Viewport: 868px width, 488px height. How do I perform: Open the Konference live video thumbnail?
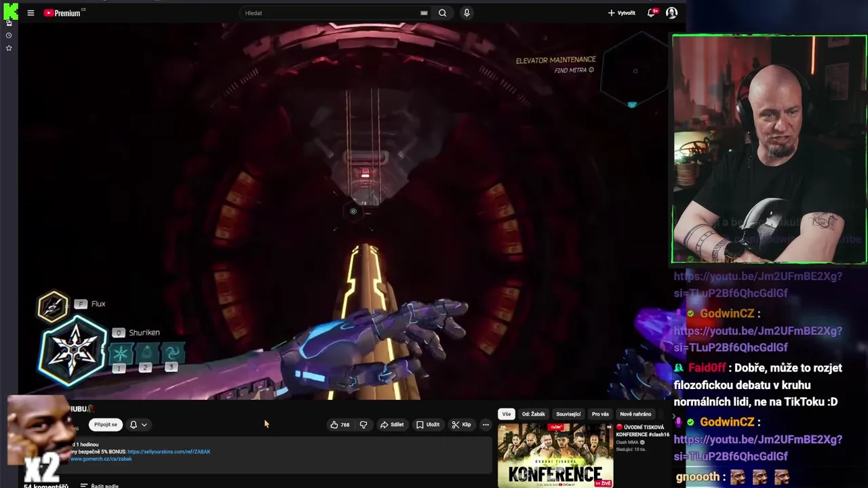pos(555,455)
